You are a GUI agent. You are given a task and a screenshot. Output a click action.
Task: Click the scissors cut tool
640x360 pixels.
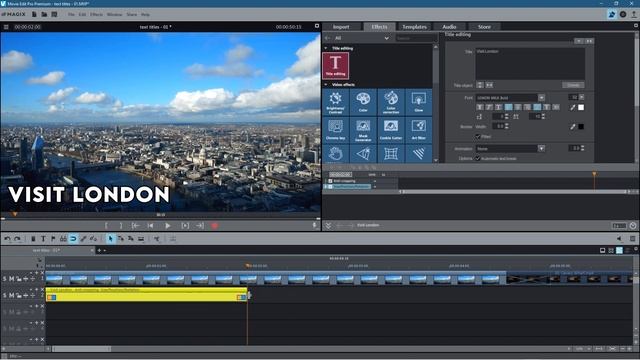[157, 239]
